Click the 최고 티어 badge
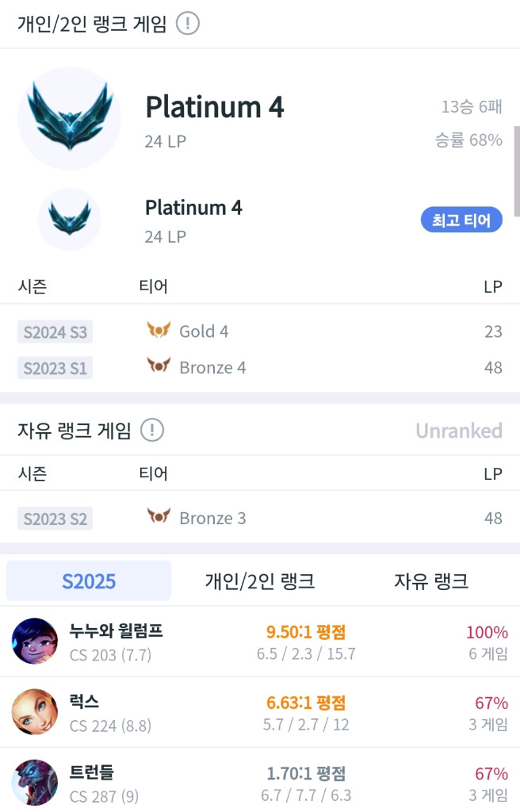 click(x=461, y=220)
